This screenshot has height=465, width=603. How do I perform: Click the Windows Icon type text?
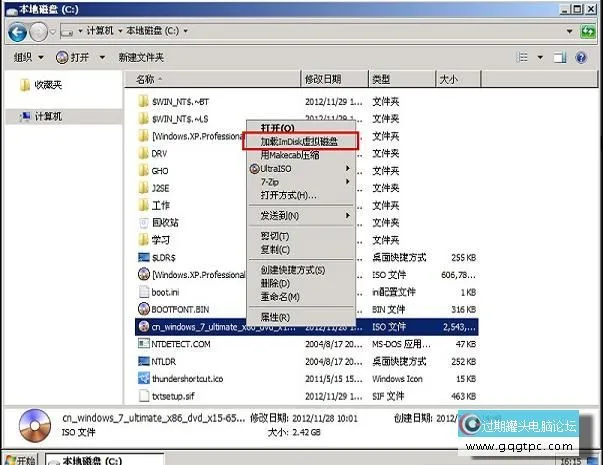pos(397,378)
